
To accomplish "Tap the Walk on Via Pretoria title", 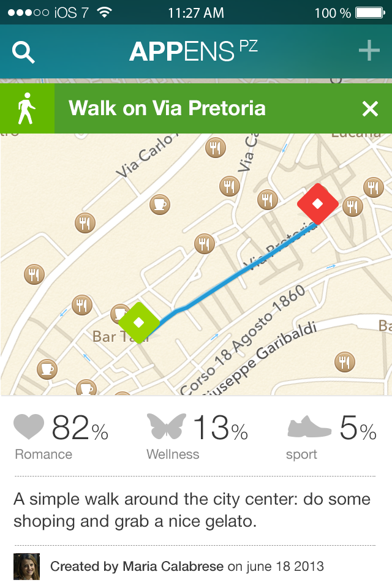I will pos(167,108).
